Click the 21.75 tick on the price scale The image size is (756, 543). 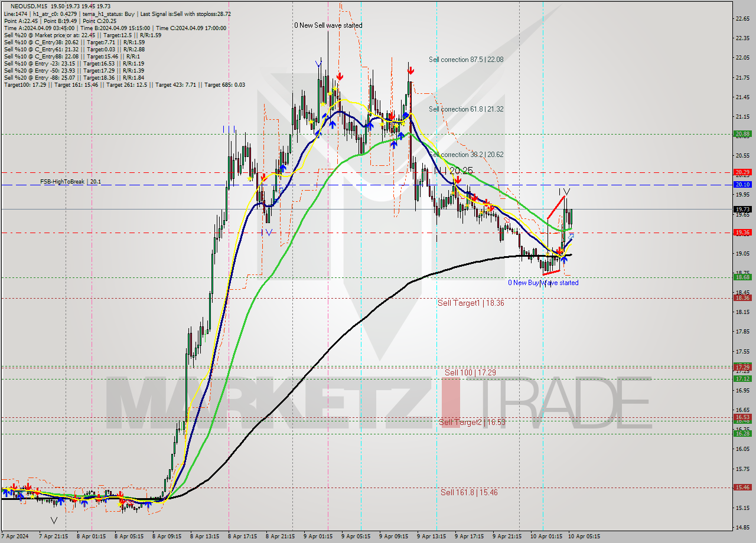(743, 77)
